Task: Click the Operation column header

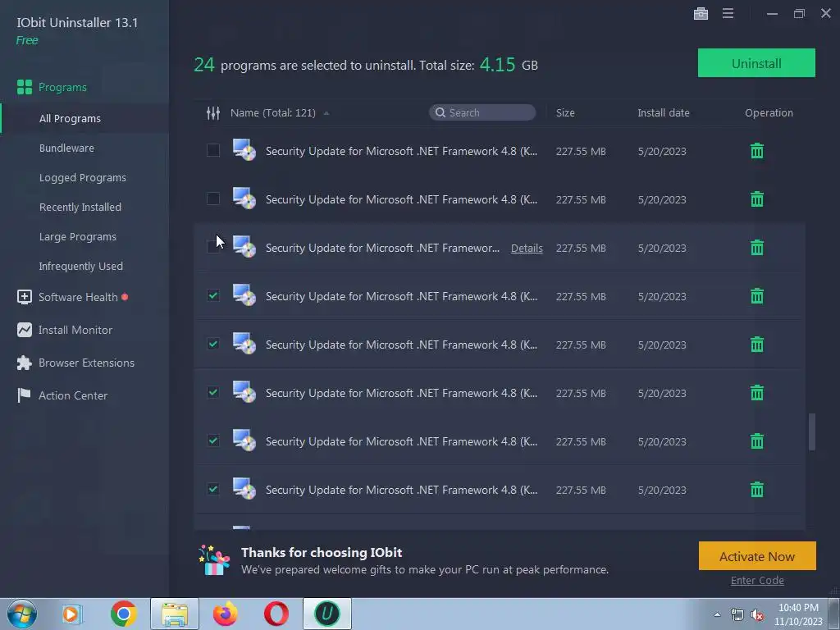Action: (769, 112)
